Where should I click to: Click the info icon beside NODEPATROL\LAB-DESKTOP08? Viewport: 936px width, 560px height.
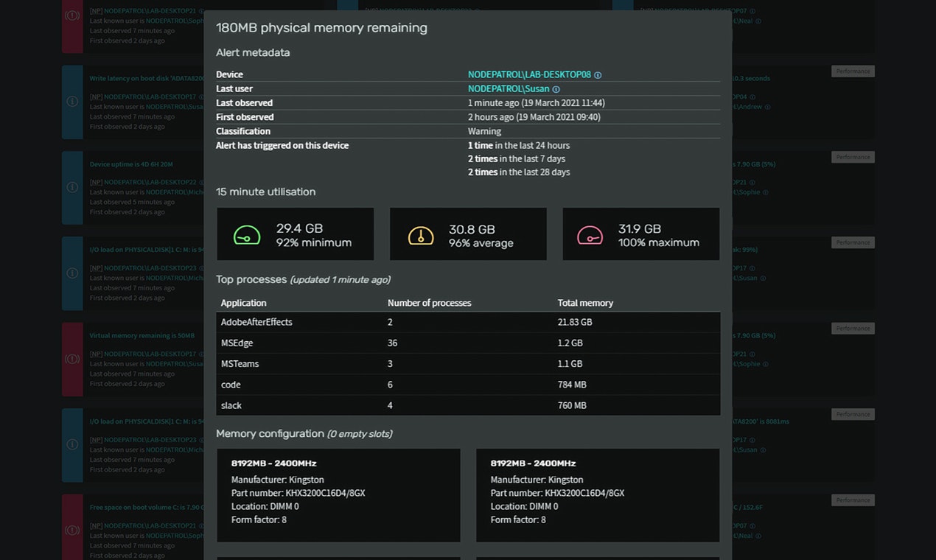coord(597,74)
